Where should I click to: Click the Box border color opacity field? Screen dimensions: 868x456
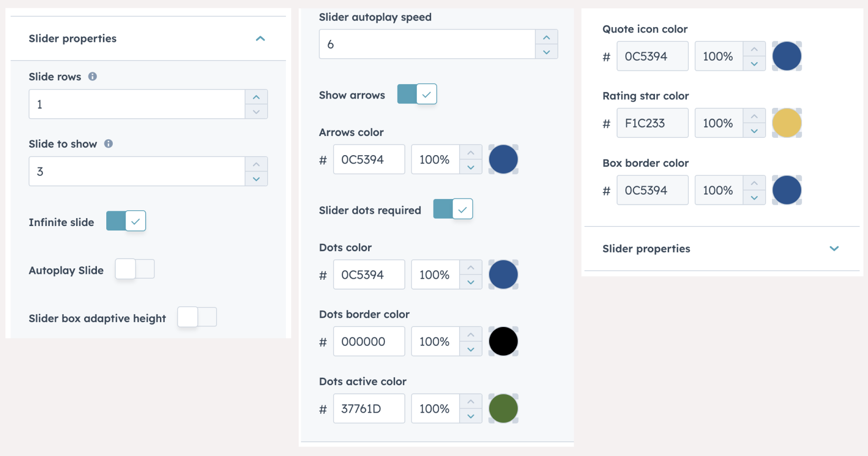point(719,190)
